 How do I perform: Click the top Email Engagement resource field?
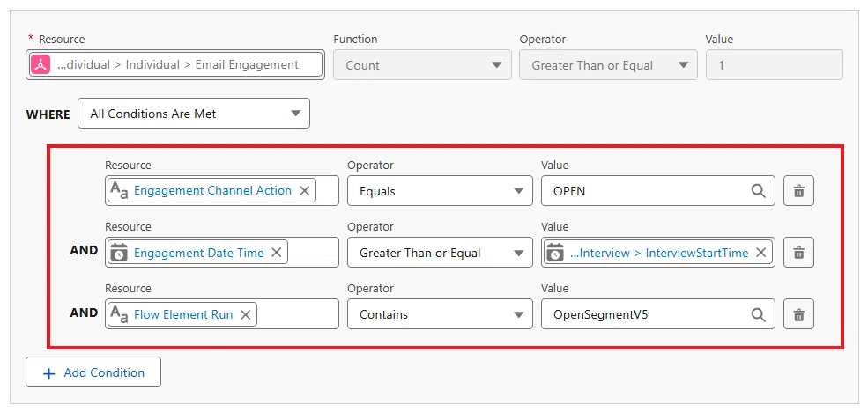coord(175,64)
